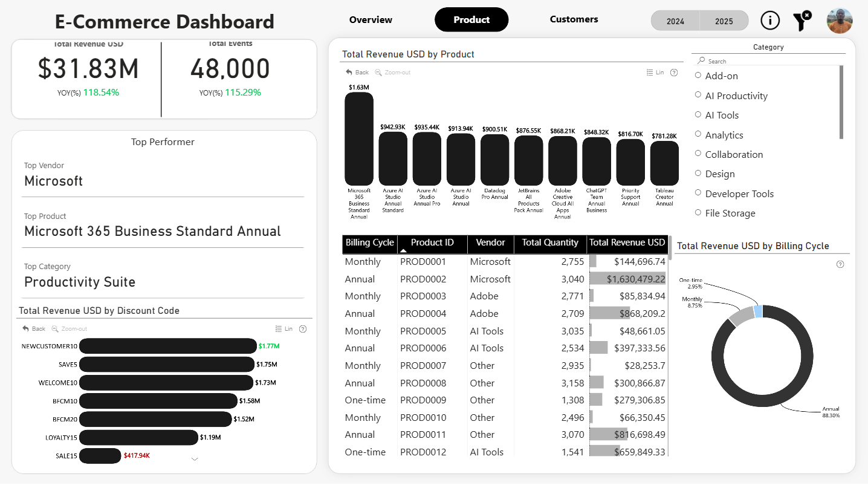The height and width of the screenshot is (488, 868).
Task: Go to the Customers page
Action: [x=574, y=19]
